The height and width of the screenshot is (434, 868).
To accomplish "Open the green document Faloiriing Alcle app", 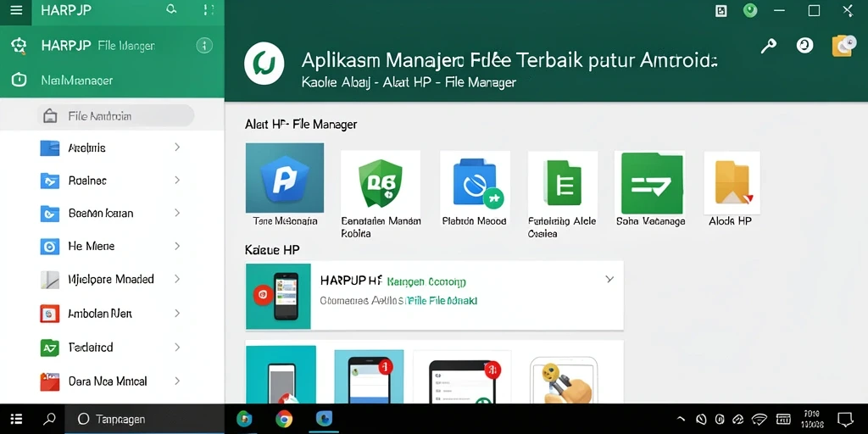I will pos(563,182).
